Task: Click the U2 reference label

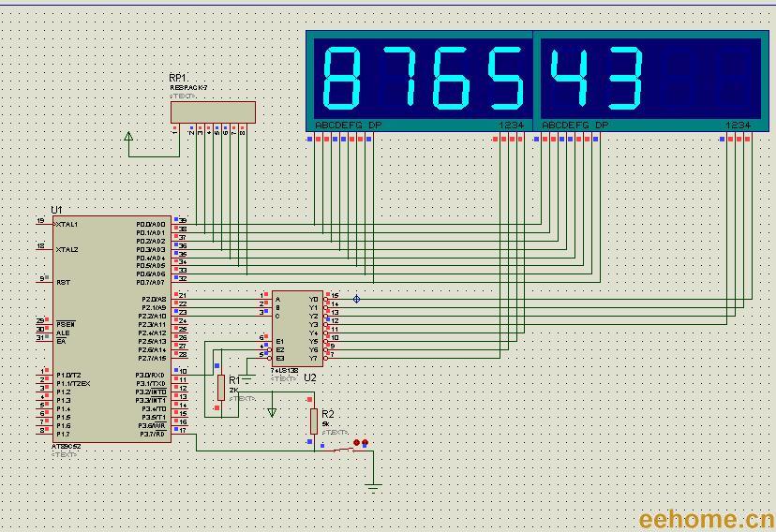Action: (x=310, y=377)
